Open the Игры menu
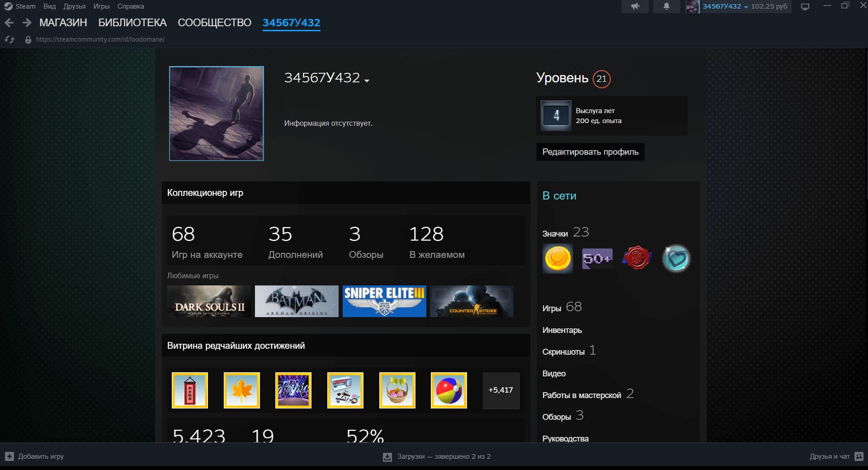The width and height of the screenshot is (868, 470). pos(101,6)
